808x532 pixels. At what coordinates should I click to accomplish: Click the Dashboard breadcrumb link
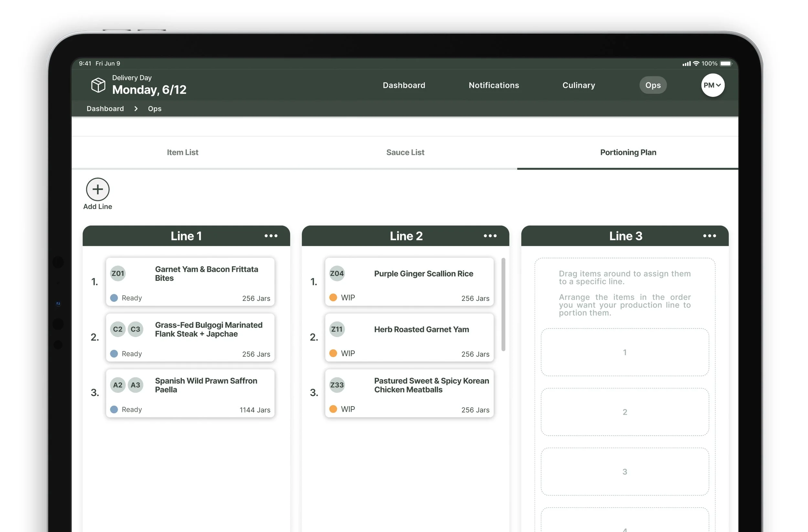(x=105, y=109)
